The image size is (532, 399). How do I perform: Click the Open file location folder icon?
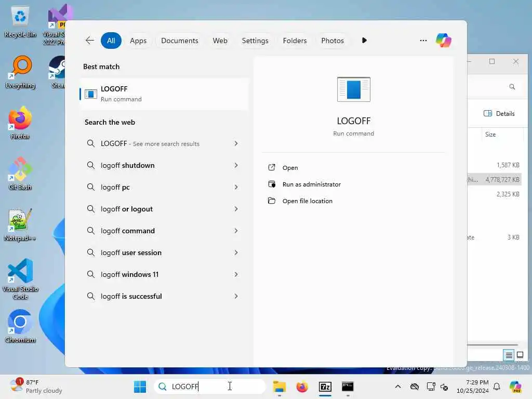[x=271, y=201]
